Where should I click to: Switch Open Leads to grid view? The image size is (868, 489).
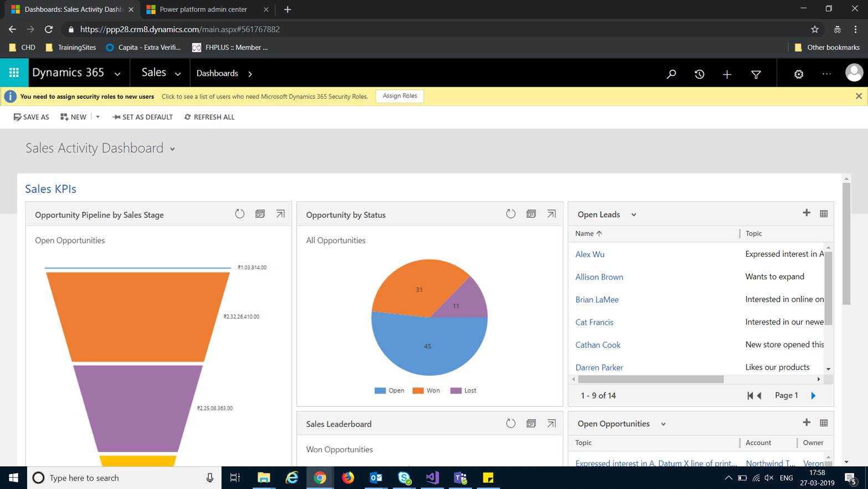tap(824, 213)
